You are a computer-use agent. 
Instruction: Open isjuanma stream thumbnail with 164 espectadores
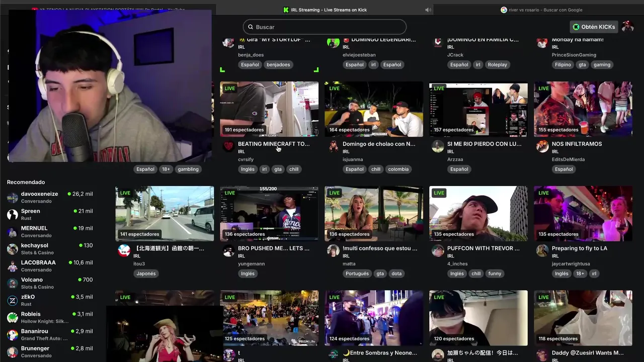tap(374, 109)
